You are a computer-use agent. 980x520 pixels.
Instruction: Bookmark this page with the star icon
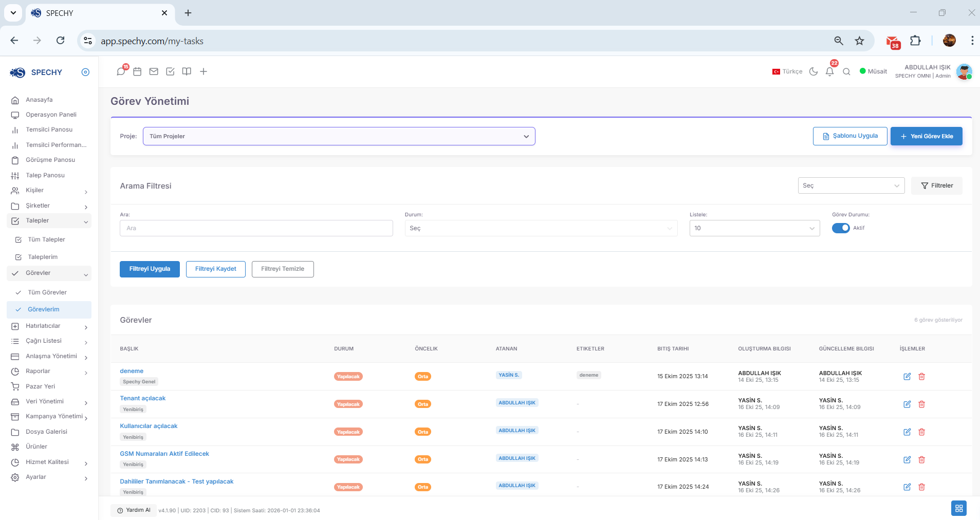tap(859, 41)
